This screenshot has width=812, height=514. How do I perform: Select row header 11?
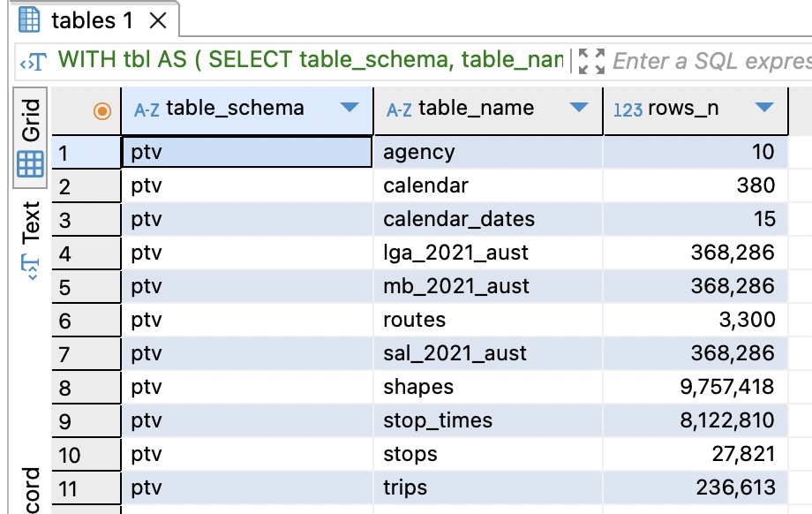(x=86, y=488)
